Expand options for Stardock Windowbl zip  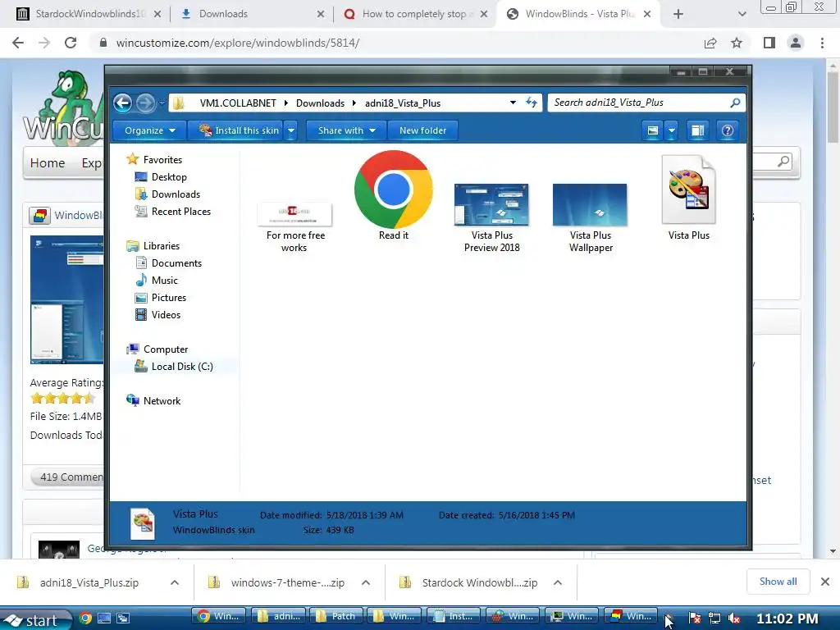tap(558, 582)
